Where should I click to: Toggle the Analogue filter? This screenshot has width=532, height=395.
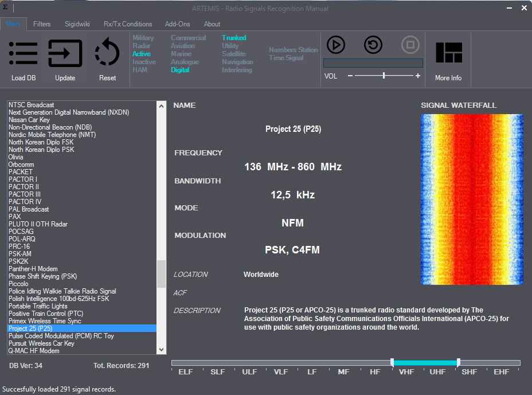(185, 62)
